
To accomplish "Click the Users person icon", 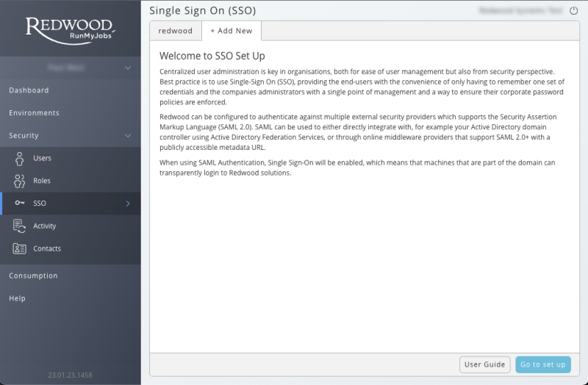I will [x=20, y=158].
